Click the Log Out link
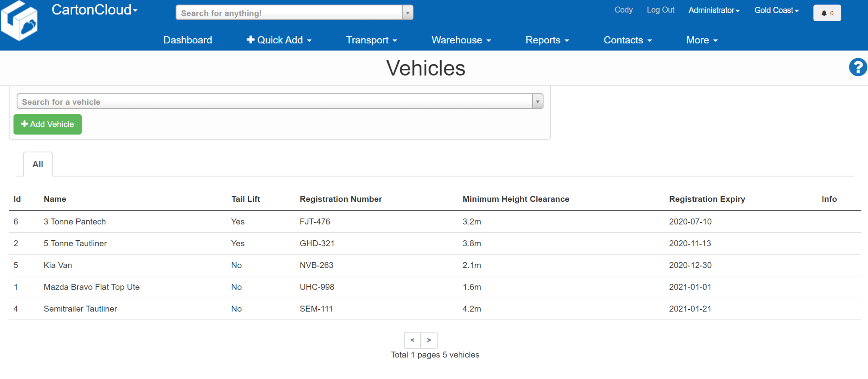Screen dimensions: 868x379 click(x=660, y=10)
